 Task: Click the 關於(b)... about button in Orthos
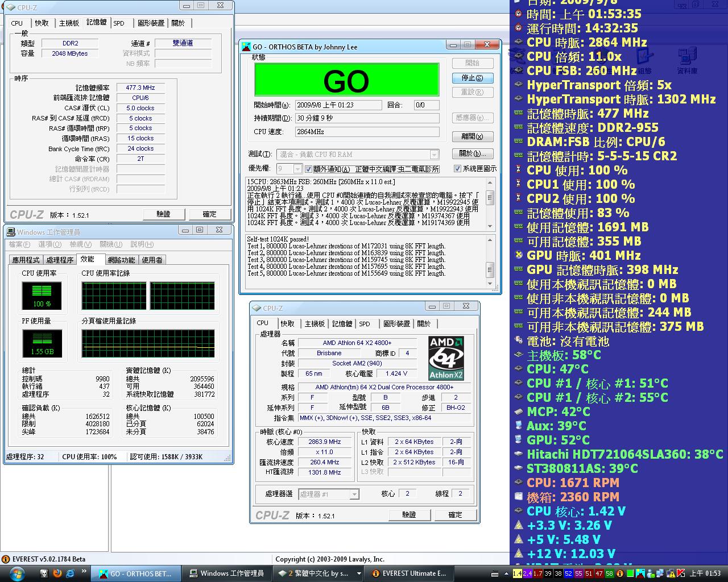(x=473, y=153)
